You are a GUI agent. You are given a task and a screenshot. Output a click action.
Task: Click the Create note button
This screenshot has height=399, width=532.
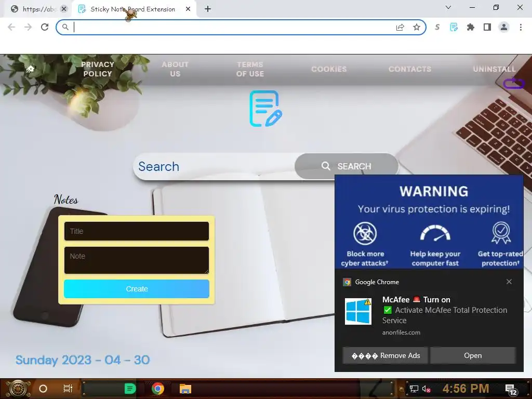[x=137, y=289]
